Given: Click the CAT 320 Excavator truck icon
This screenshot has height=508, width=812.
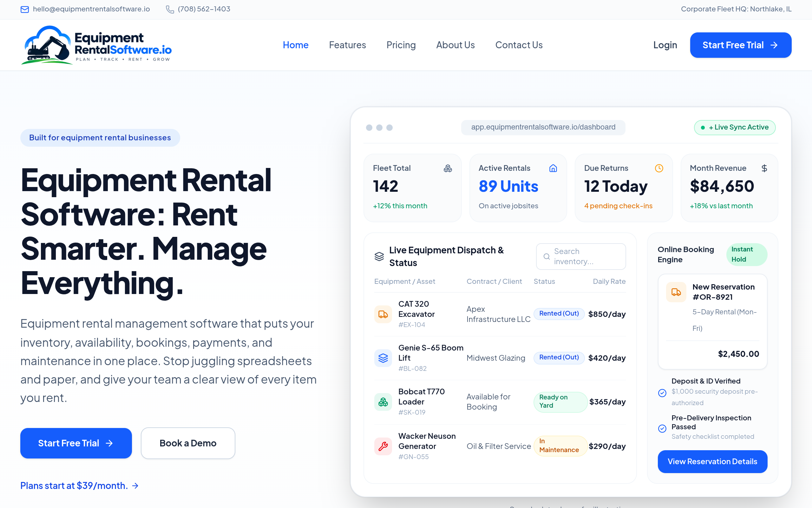Looking at the screenshot, I should 383,314.
